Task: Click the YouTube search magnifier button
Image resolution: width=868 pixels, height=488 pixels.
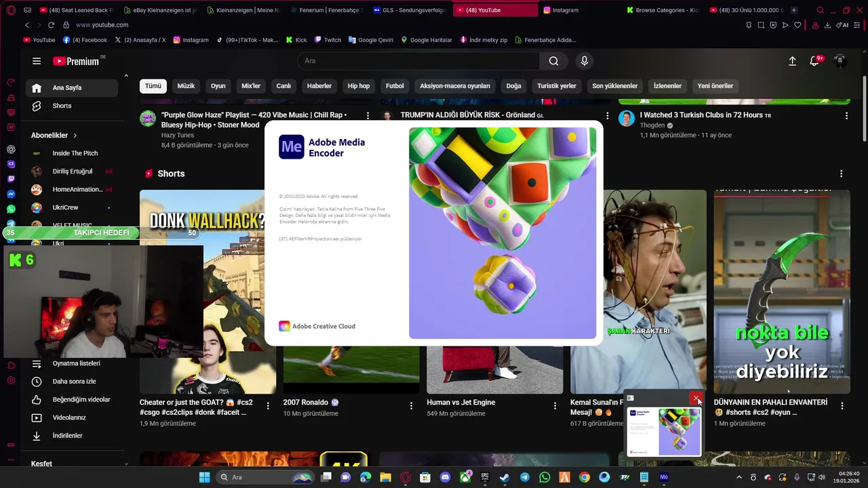Action: coord(554,61)
